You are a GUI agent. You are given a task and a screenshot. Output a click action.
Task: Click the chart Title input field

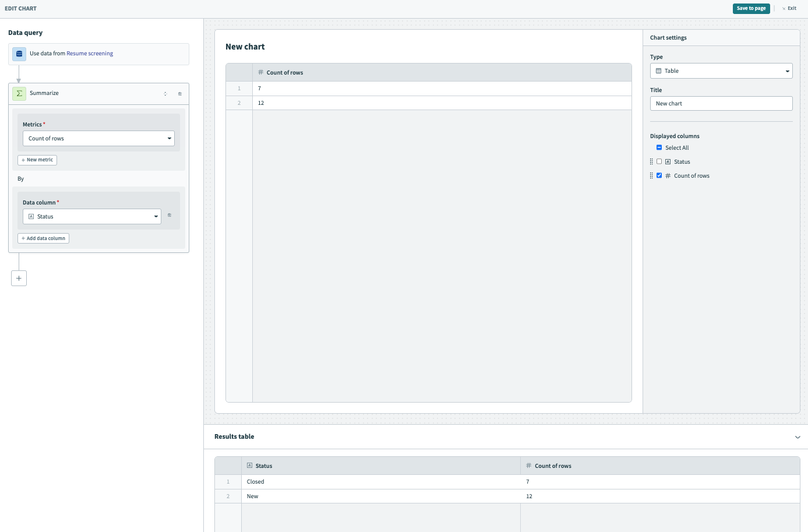[721, 104]
